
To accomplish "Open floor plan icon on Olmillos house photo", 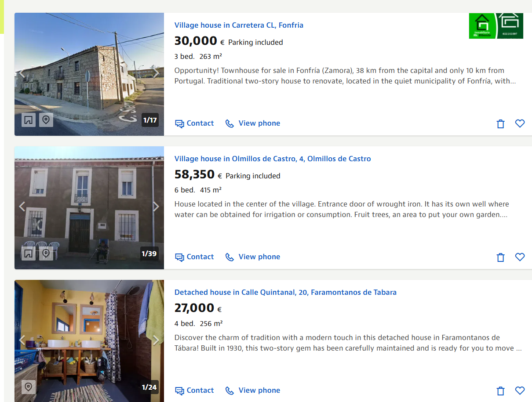I will tap(29, 254).
